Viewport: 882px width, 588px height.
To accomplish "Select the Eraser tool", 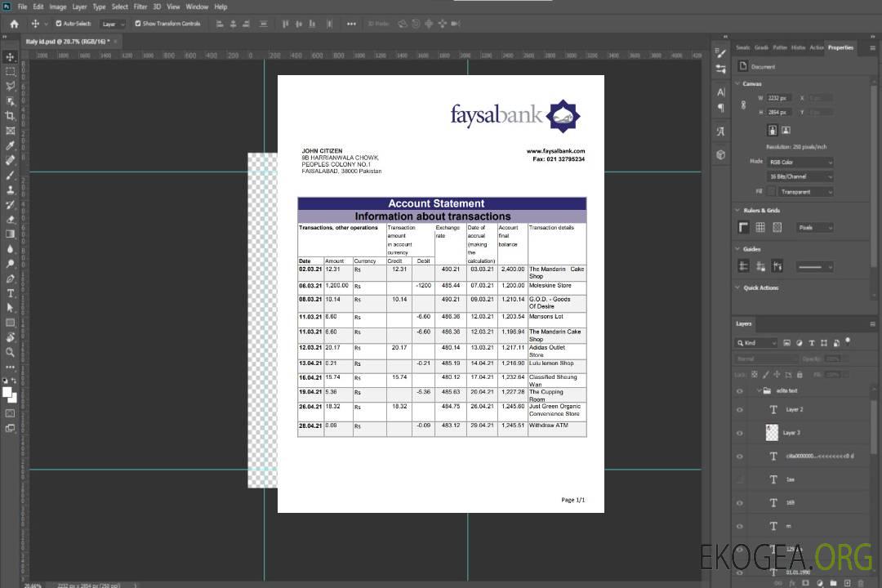I will 10,220.
